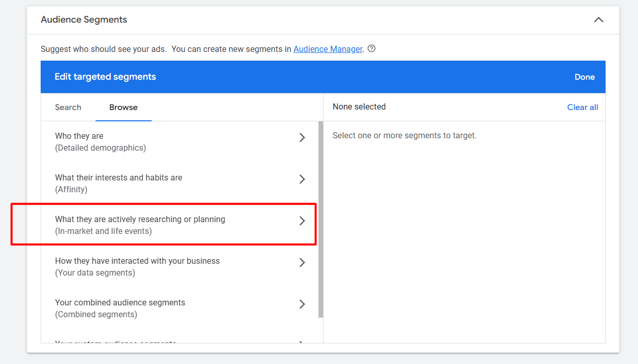This screenshot has width=638, height=364.
Task: Select Your combined audience segments text
Action: pyautogui.click(x=120, y=303)
